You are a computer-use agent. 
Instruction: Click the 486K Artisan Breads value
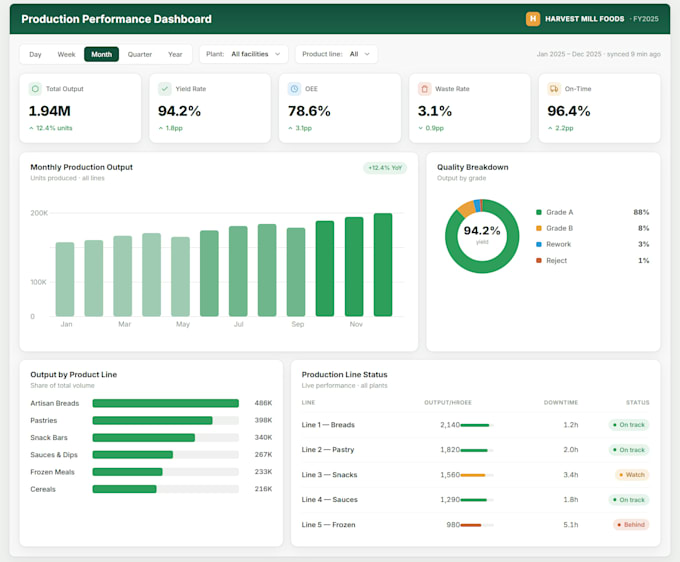263,403
